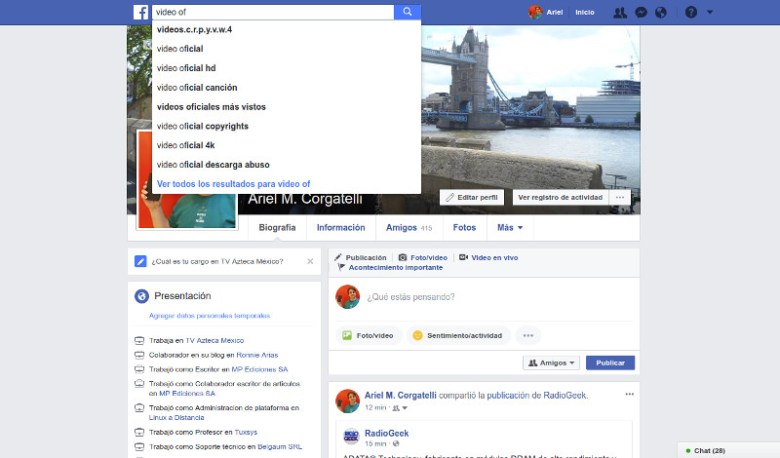Select suggestion "video oficial hd"
Image resolution: width=780 pixels, height=458 pixels.
[186, 68]
